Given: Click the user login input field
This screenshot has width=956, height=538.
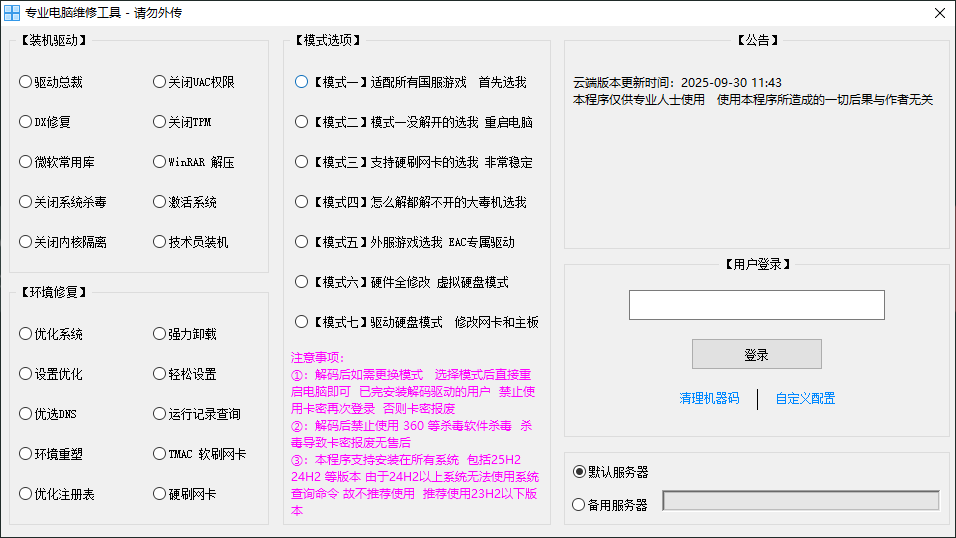Looking at the screenshot, I should click(x=756, y=305).
